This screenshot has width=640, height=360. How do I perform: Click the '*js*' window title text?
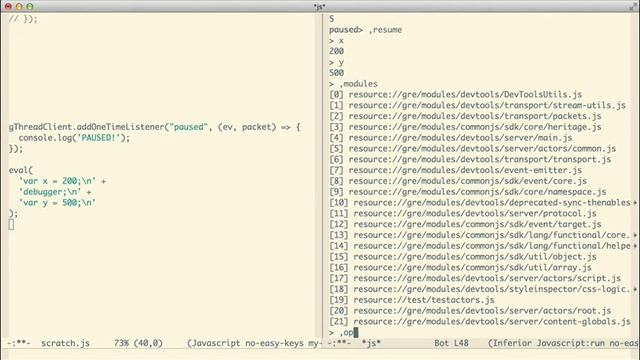click(x=320, y=7)
